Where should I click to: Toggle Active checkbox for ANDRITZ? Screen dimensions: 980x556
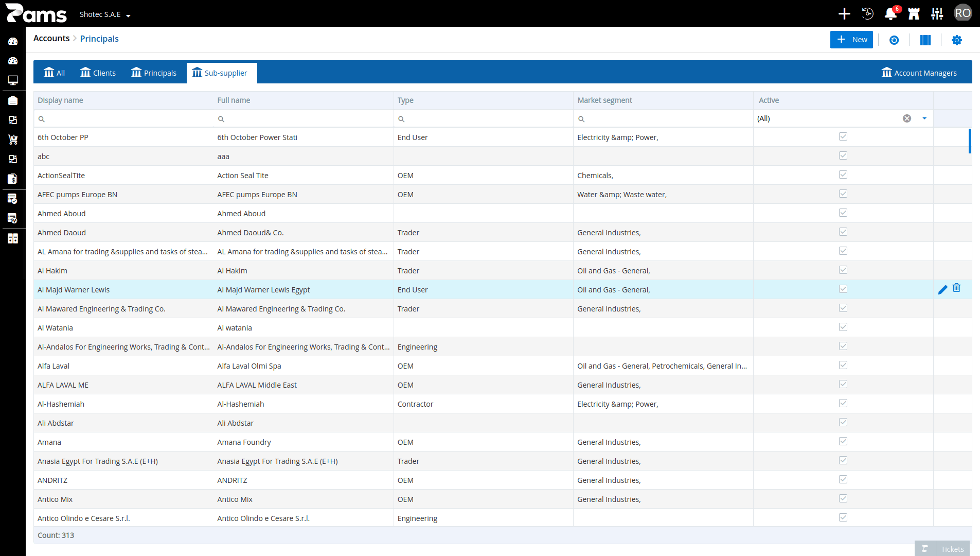pos(843,479)
